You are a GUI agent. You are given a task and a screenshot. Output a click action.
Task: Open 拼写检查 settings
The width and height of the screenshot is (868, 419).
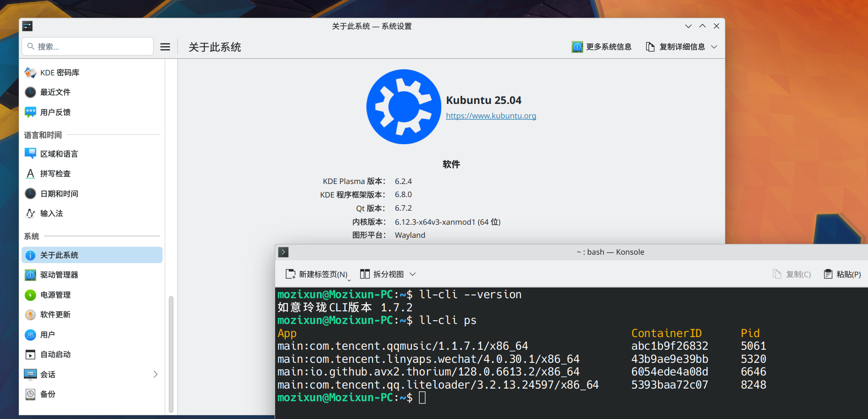tap(92, 174)
